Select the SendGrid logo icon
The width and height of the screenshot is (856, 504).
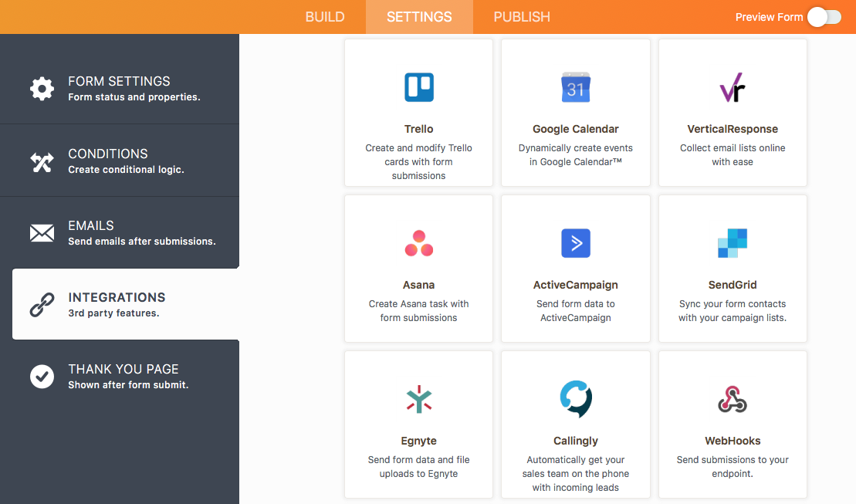tap(732, 243)
